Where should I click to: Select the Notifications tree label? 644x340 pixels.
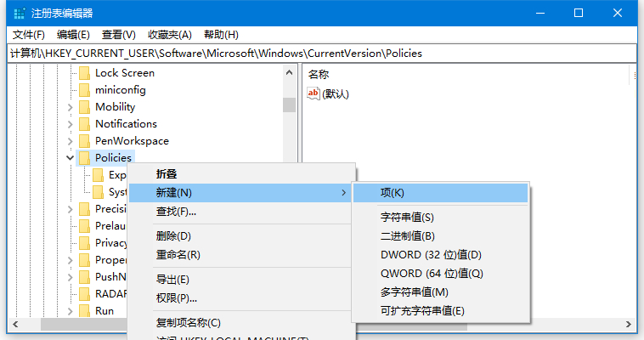[x=126, y=124]
